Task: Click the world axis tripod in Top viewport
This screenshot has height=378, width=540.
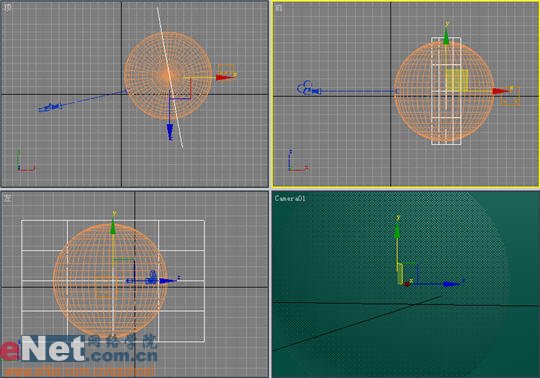Action: coord(26,160)
